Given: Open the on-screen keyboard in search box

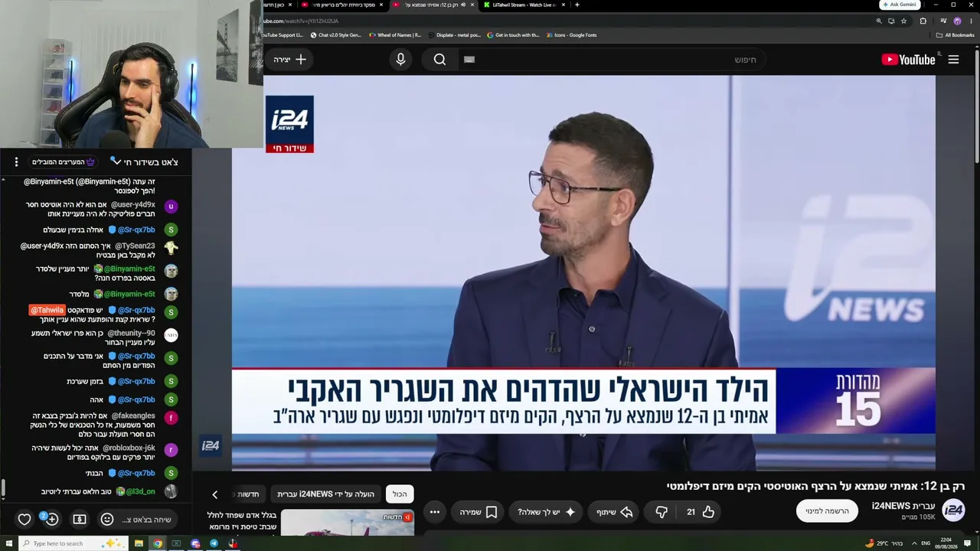Looking at the screenshot, I should (x=469, y=60).
